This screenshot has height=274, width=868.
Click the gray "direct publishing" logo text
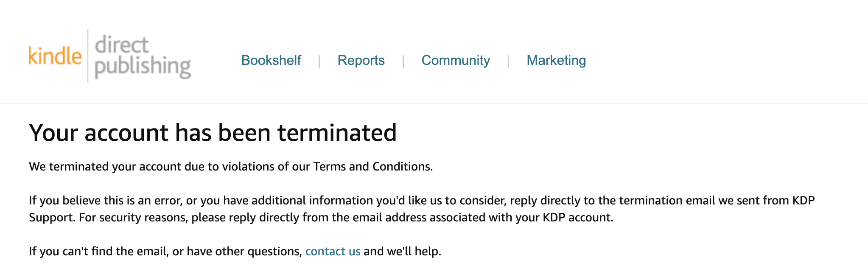pyautogui.click(x=142, y=57)
